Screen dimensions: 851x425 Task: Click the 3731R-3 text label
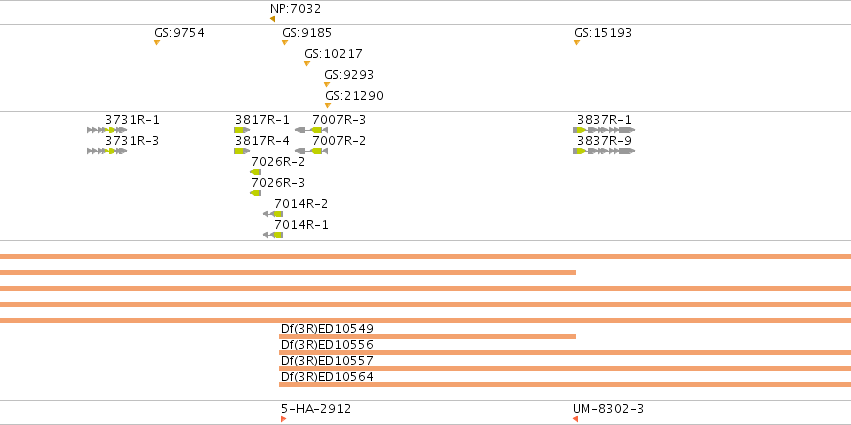132,141
